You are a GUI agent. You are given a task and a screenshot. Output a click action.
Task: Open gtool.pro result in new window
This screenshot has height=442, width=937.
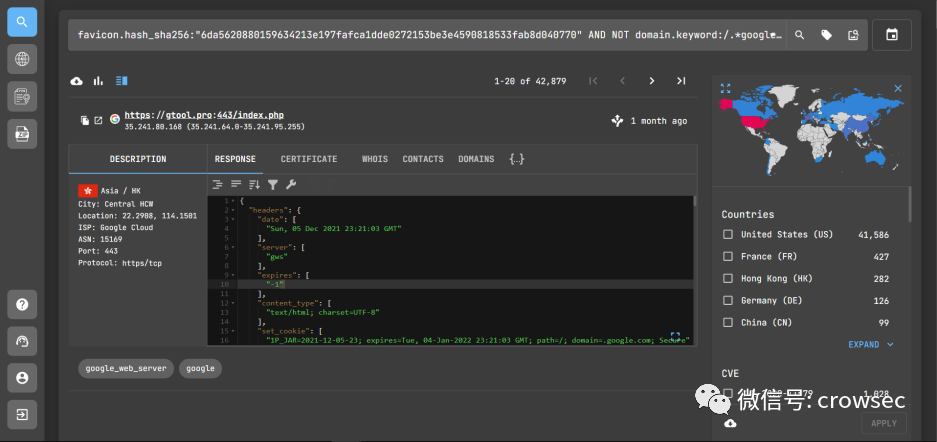tap(99, 121)
